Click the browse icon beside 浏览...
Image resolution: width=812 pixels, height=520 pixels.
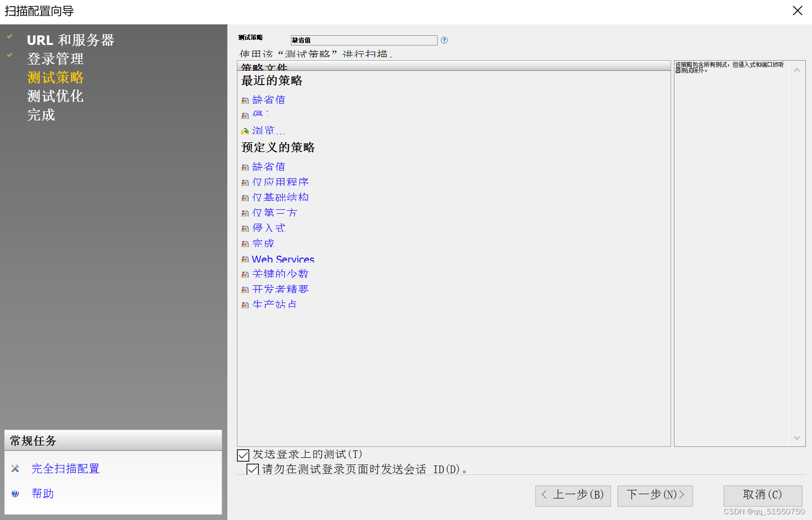(x=245, y=131)
